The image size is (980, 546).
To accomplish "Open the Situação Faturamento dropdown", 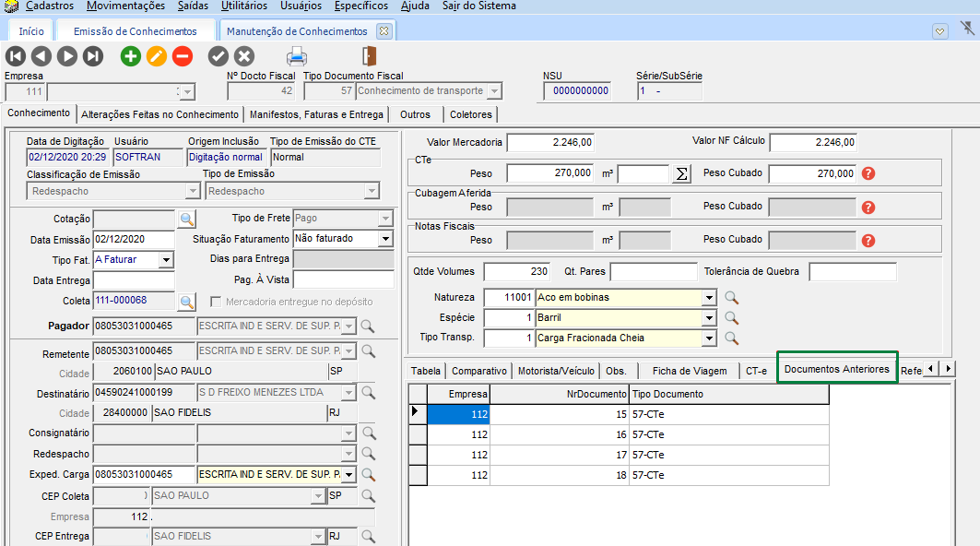I will point(385,239).
